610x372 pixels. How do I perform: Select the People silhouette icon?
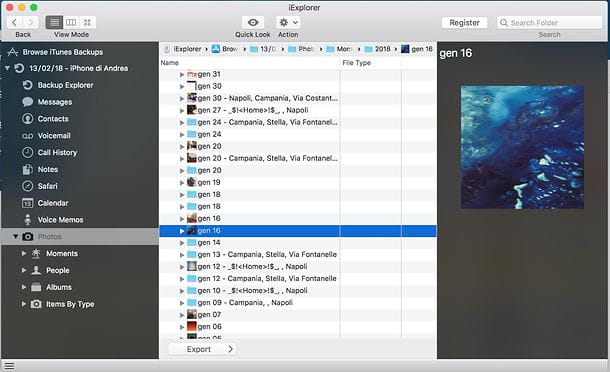pyautogui.click(x=36, y=270)
